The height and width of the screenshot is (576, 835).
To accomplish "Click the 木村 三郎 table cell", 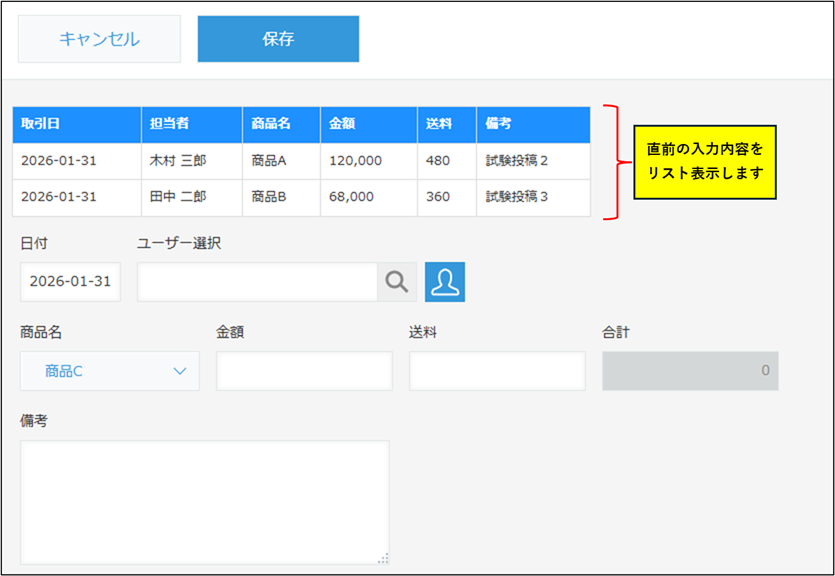I will click(x=192, y=160).
